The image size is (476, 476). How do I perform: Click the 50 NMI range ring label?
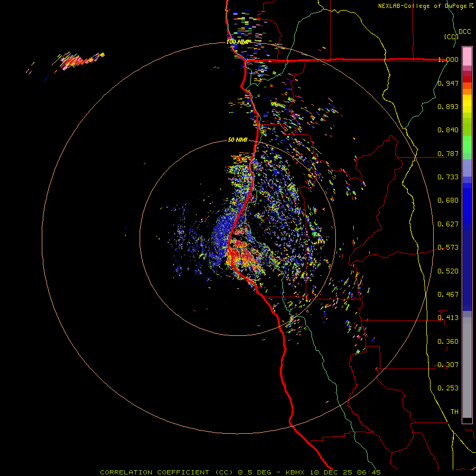(237, 140)
